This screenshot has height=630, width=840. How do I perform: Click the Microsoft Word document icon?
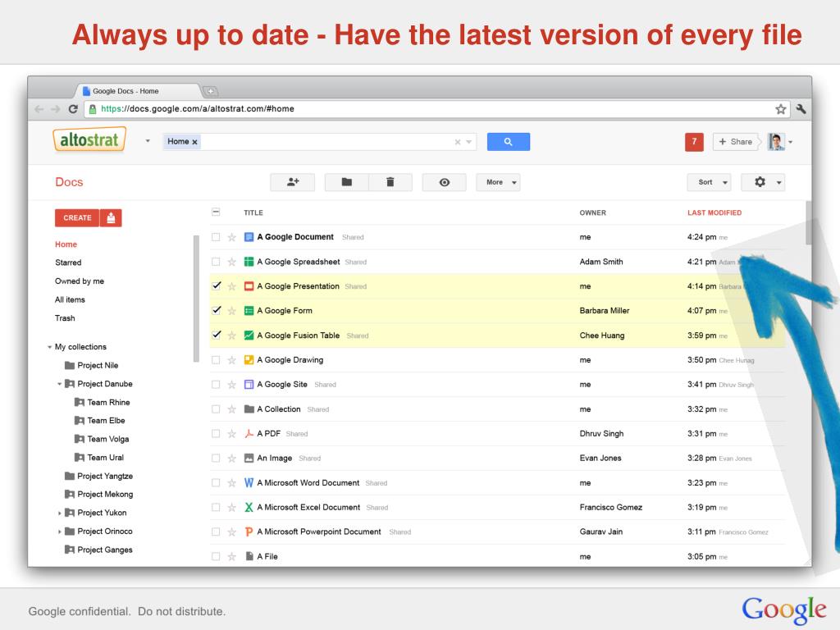(249, 482)
